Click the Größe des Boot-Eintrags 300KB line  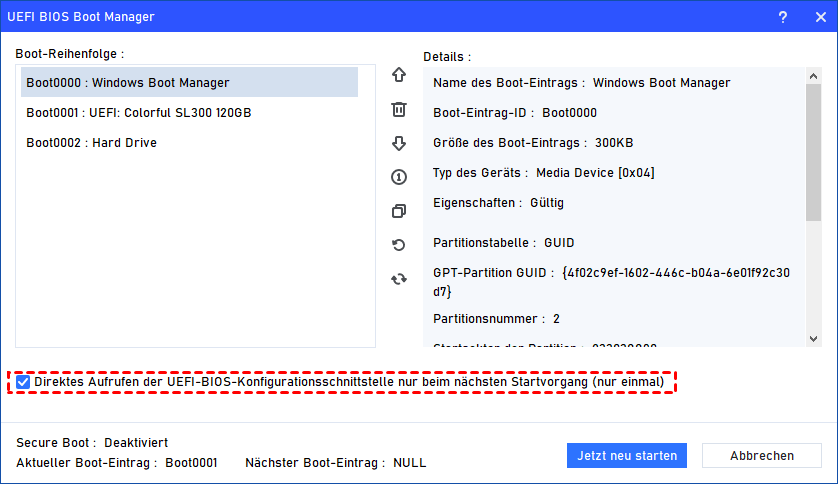(533, 143)
